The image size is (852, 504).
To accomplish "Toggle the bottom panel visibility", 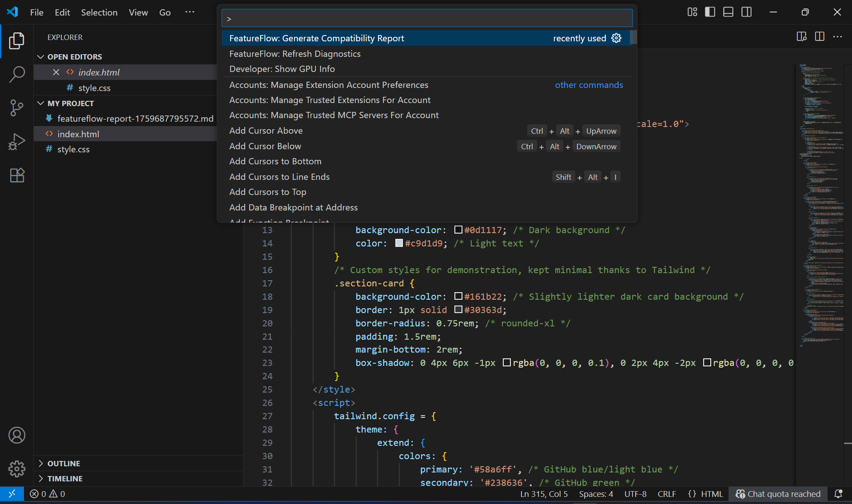I will (x=728, y=12).
